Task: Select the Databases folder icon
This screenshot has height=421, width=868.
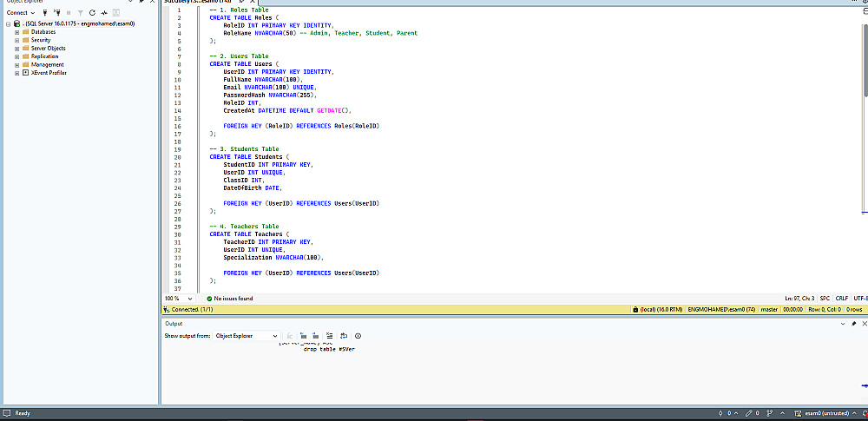Action: [x=25, y=32]
